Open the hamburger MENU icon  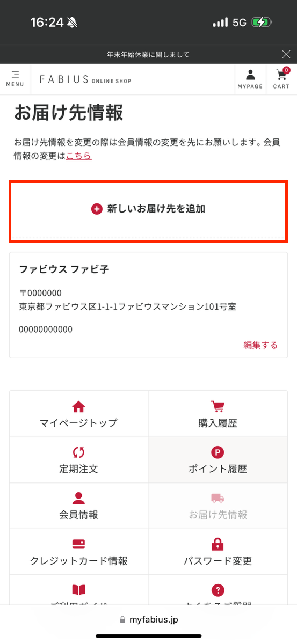point(15,79)
